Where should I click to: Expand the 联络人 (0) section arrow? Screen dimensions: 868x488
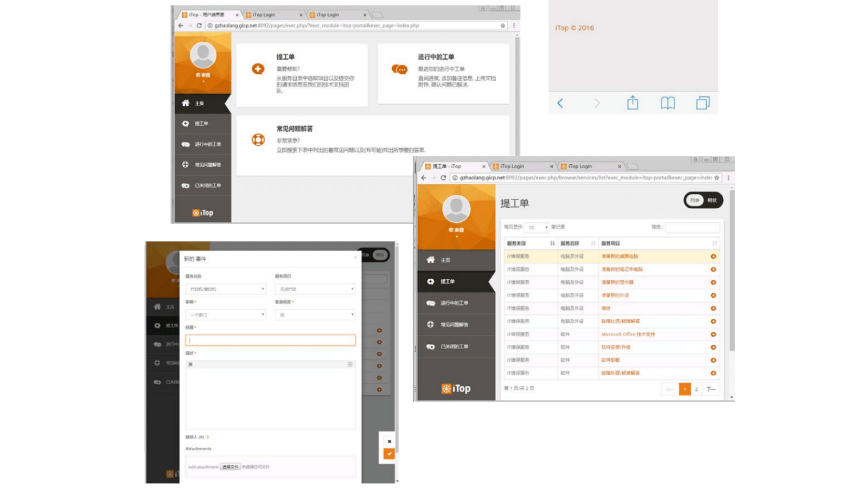208,437
